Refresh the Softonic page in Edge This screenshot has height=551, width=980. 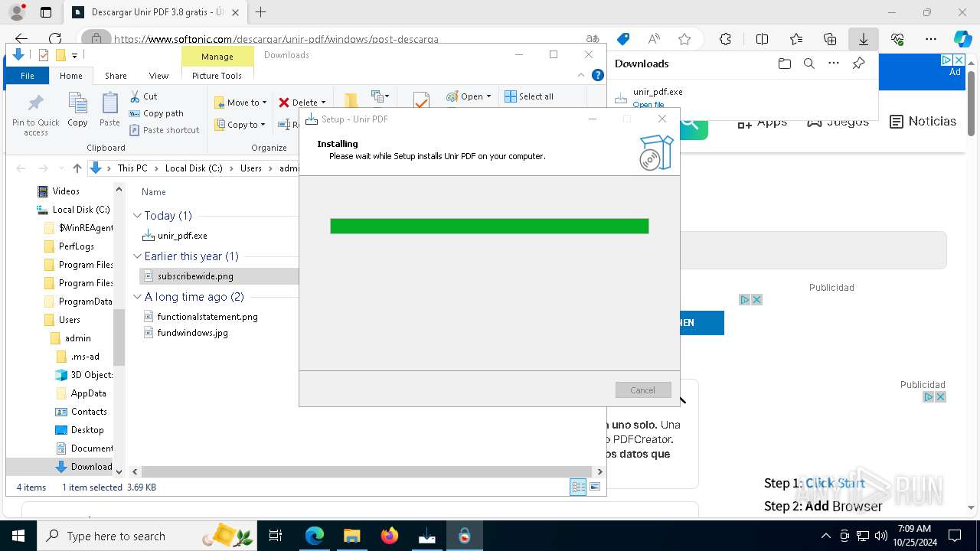tap(55, 39)
